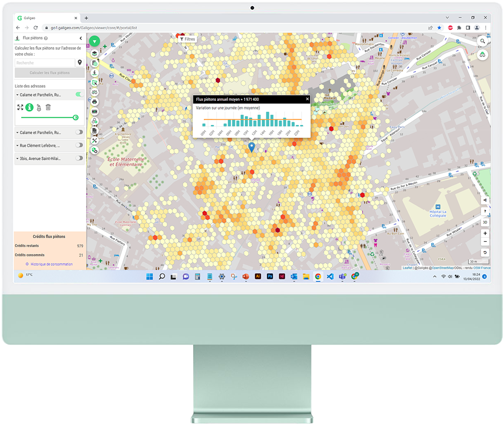This screenshot has width=504, height=425.
Task: Click the Recherche address input field
Action: pyautogui.click(x=45, y=62)
